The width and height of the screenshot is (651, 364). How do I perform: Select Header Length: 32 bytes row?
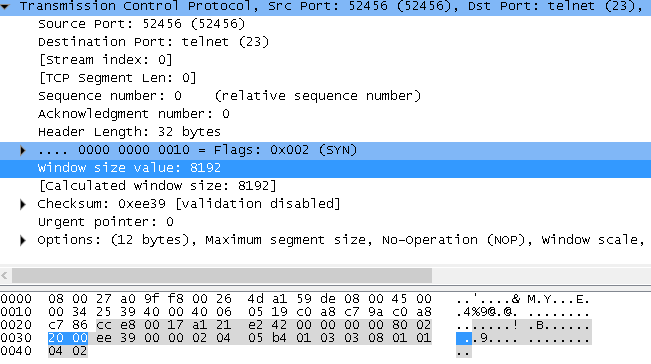(x=326, y=132)
